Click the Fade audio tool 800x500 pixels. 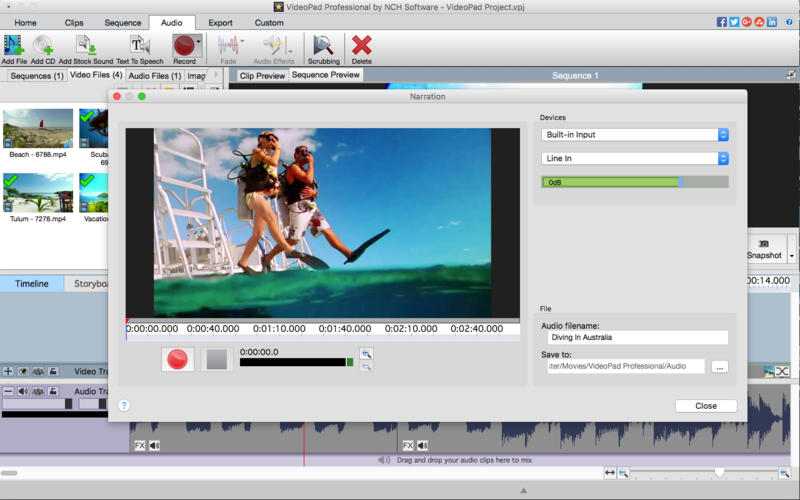click(x=228, y=49)
